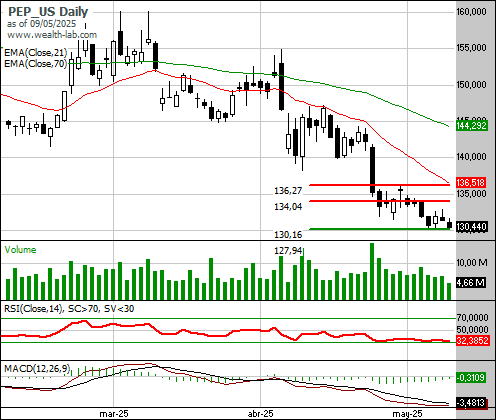Select the 4,66 M volume value tag
The width and height of the screenshot is (496, 420).
click(x=471, y=283)
